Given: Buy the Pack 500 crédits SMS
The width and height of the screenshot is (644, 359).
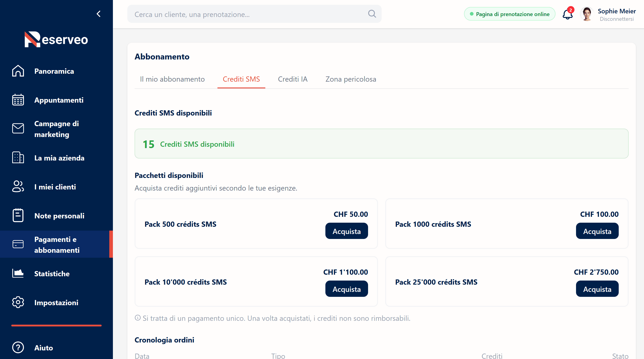Looking at the screenshot, I should [x=346, y=231].
